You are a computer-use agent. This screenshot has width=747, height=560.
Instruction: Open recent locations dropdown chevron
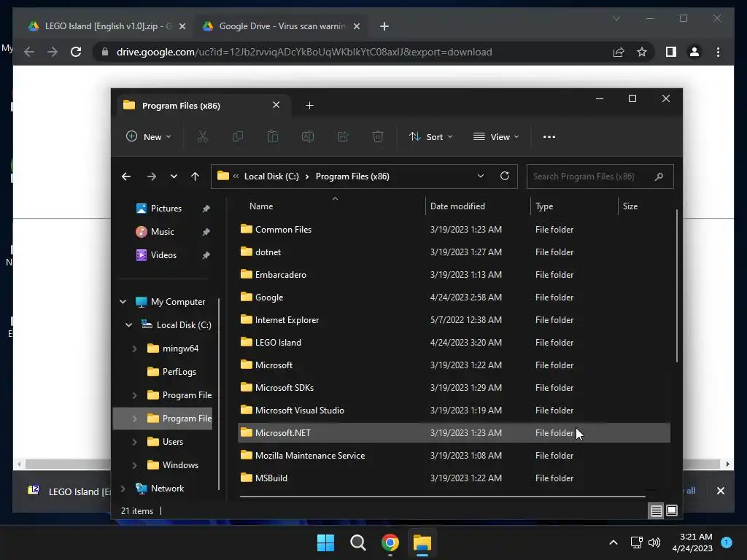click(x=174, y=176)
